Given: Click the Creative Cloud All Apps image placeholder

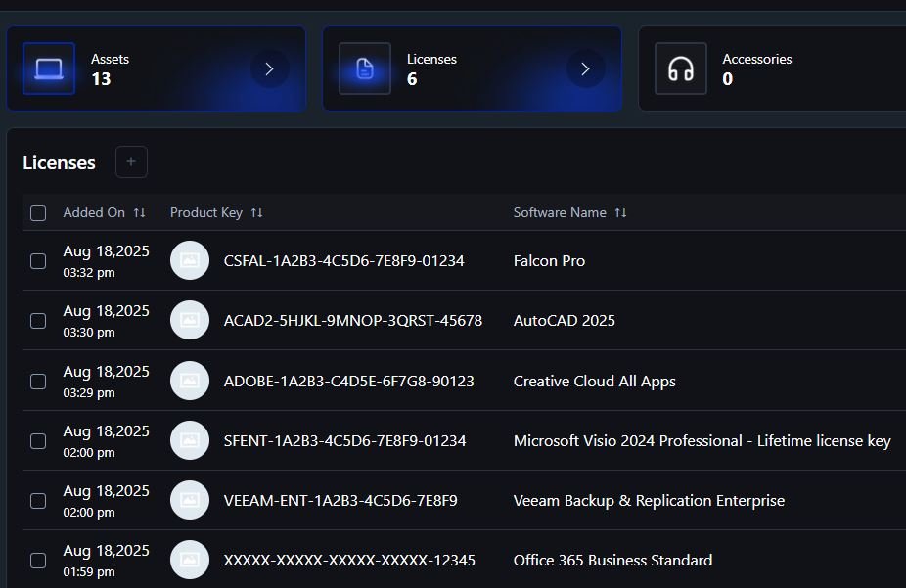Looking at the screenshot, I should pyautogui.click(x=190, y=381).
